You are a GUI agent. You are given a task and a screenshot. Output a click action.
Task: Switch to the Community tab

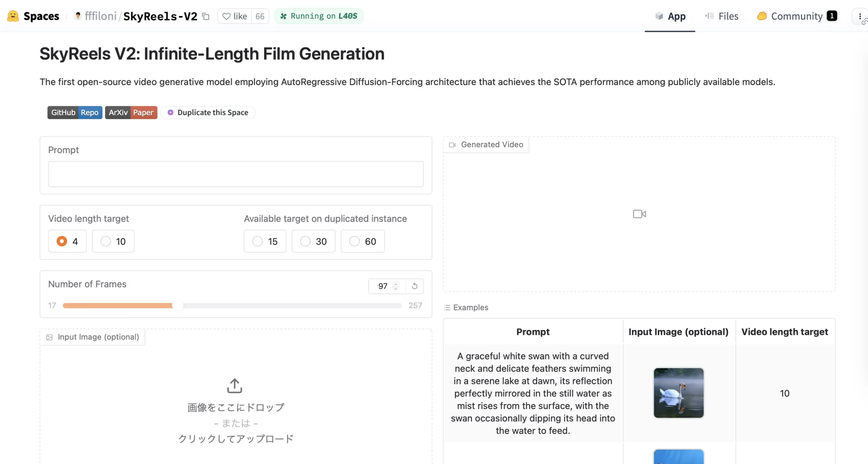[797, 16]
